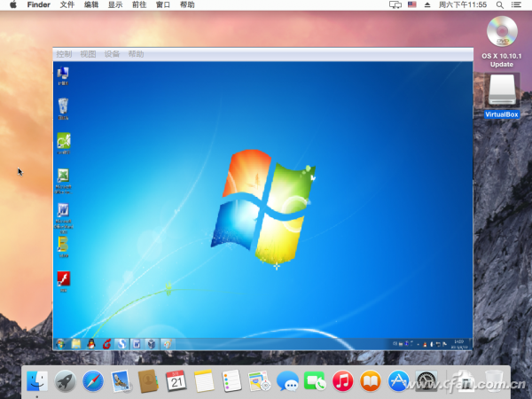Select OS X 10.10.1 Update DVD icon
Viewport: 532px width, 399px height.
(x=502, y=42)
